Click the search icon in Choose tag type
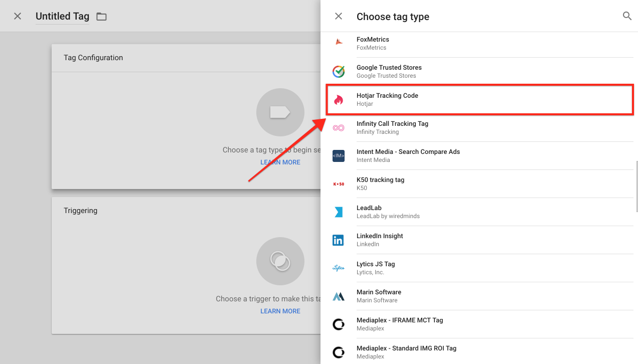Viewport: 638px width, 364px height. click(627, 16)
